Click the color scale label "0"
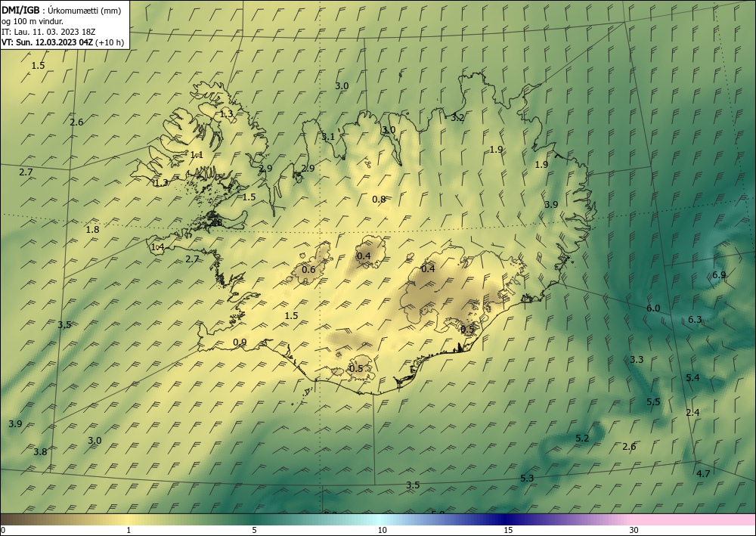Viewport: 756px width, 536px height. pos(3,531)
